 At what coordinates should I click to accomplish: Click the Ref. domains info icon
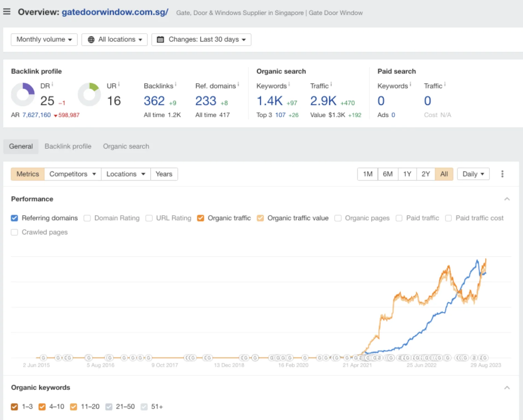coord(238,84)
